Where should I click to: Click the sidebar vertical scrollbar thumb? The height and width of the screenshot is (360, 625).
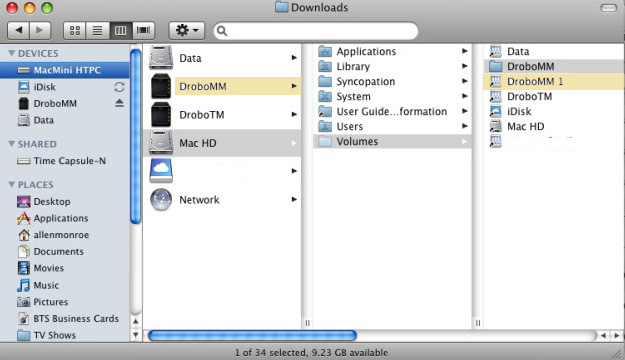click(x=136, y=136)
